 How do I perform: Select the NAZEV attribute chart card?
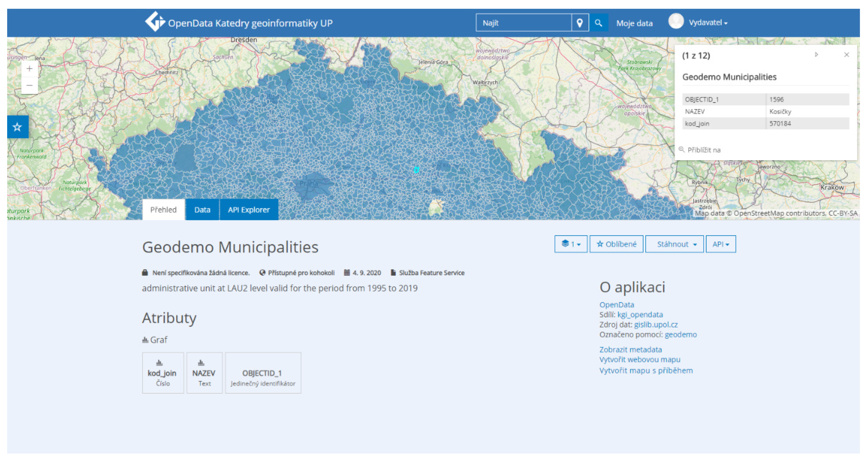(205, 372)
